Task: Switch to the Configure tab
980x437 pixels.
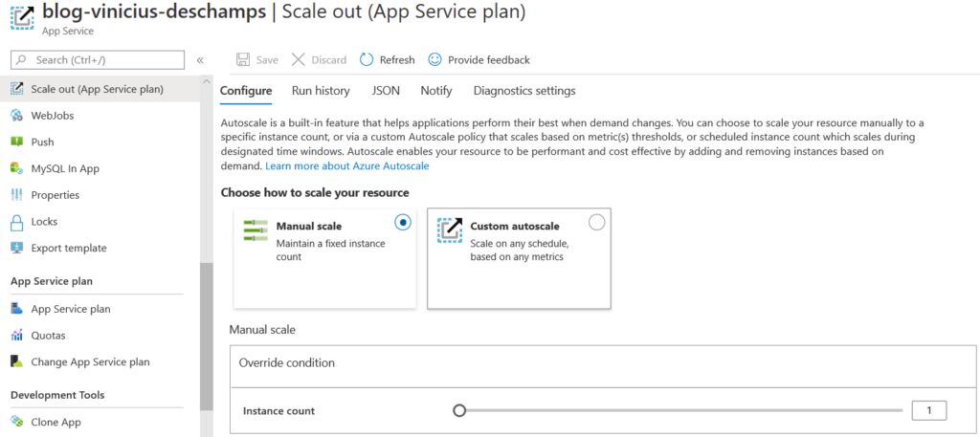Action: 246,91
